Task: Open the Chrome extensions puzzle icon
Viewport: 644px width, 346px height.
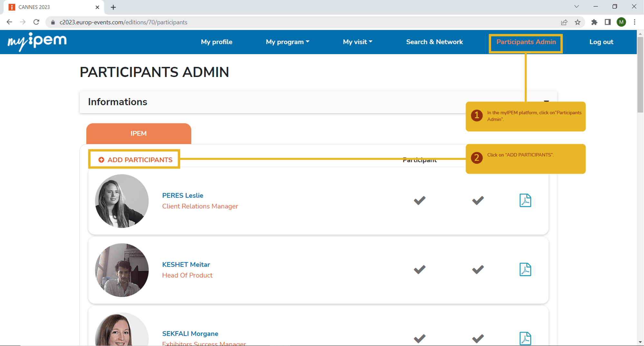Action: pos(594,22)
